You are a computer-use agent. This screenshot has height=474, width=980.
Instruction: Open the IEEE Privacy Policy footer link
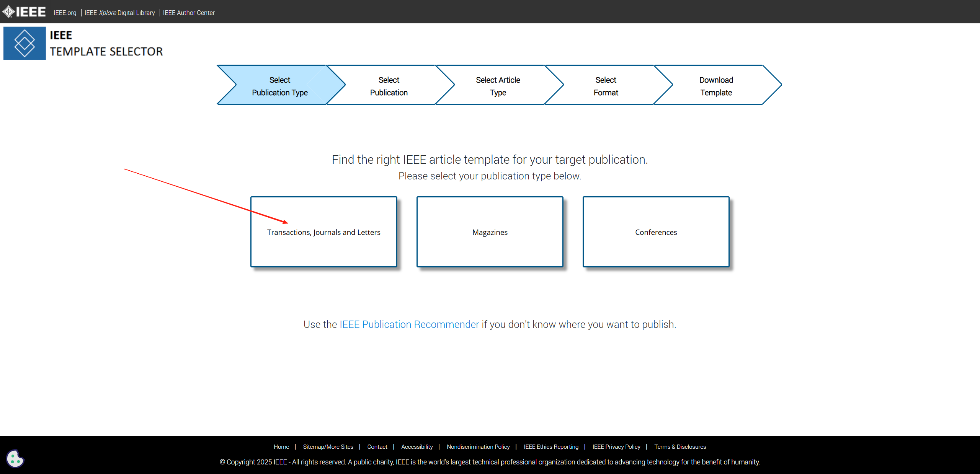coord(616,446)
